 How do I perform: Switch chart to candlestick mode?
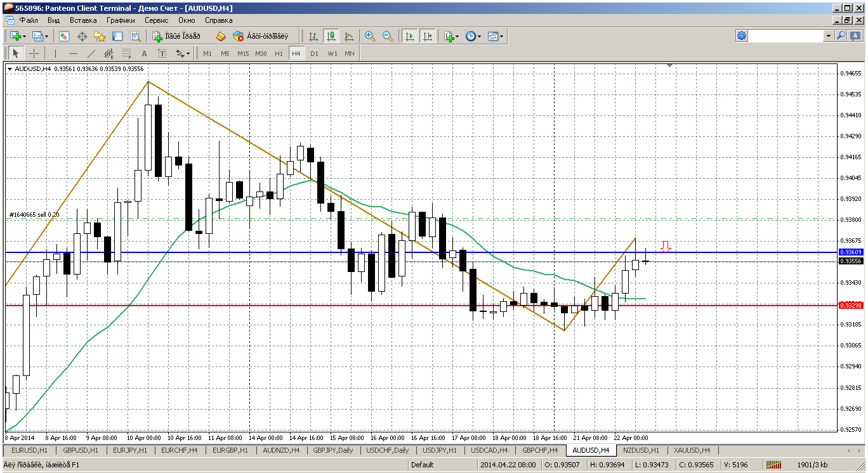tap(331, 36)
